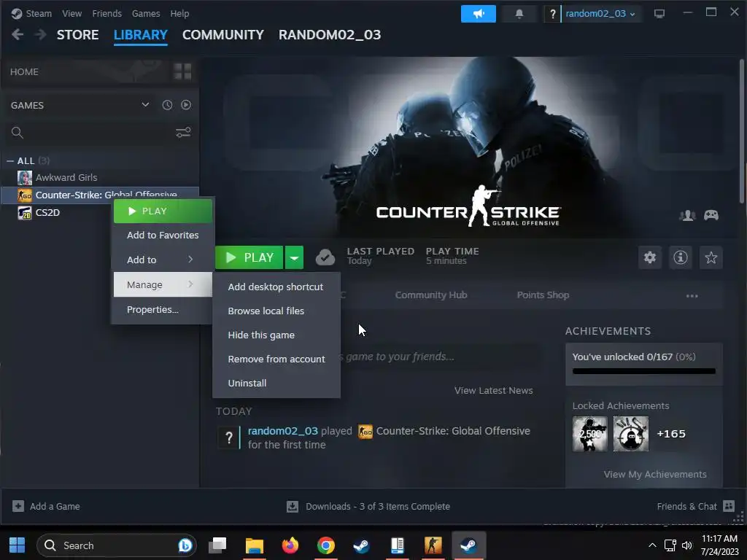Screen dimensions: 747x560
Task: Open the green play options dropdown arrow
Action: click(295, 257)
